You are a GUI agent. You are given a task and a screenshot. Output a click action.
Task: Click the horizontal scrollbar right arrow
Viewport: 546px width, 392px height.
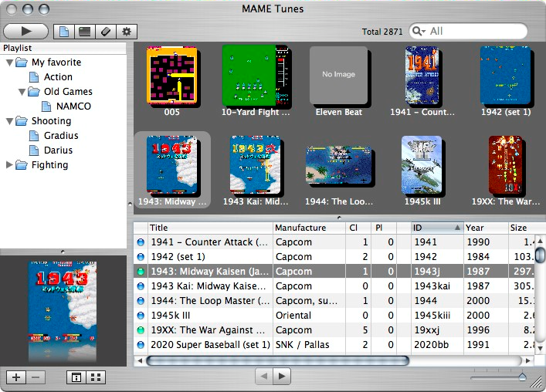[528, 360]
